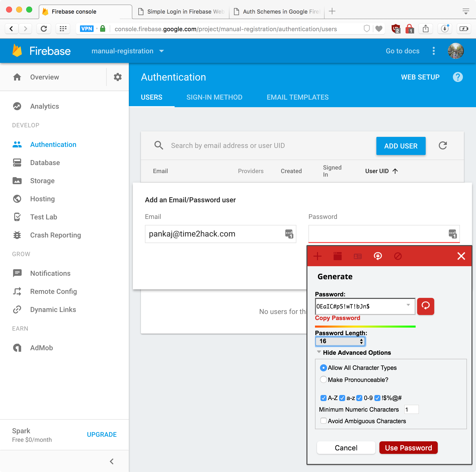Click the AdMob sidebar icon
Image resolution: width=476 pixels, height=472 pixels.
coord(17,348)
